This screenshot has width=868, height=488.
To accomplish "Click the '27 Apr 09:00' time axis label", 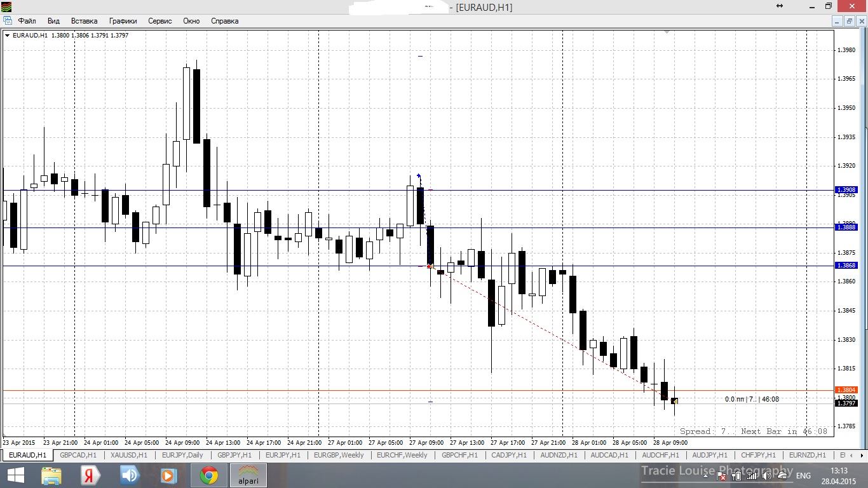I will click(427, 442).
